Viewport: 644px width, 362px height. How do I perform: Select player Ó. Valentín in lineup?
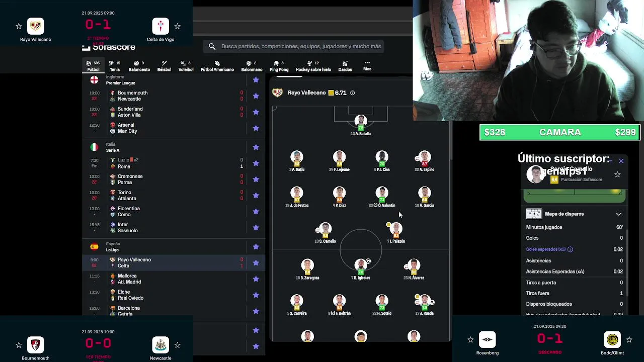[x=382, y=197]
